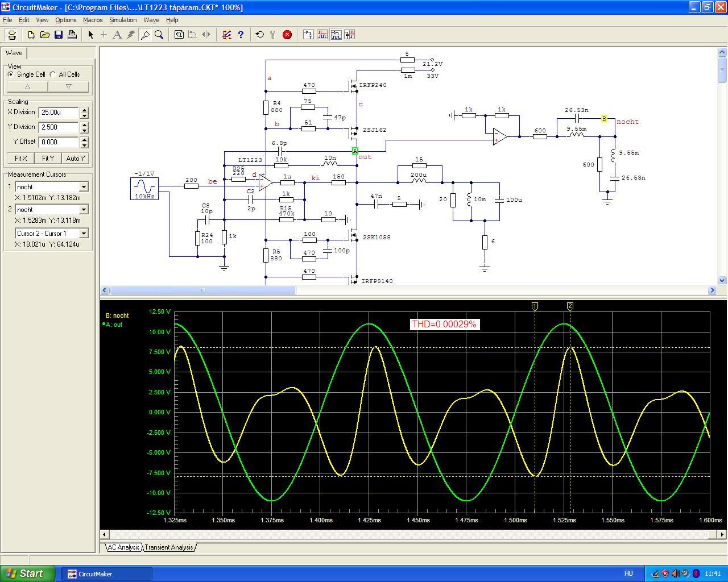Viewport: 728px width, 582px height.
Task: Select the Single Cell radio button
Action: coord(11,74)
